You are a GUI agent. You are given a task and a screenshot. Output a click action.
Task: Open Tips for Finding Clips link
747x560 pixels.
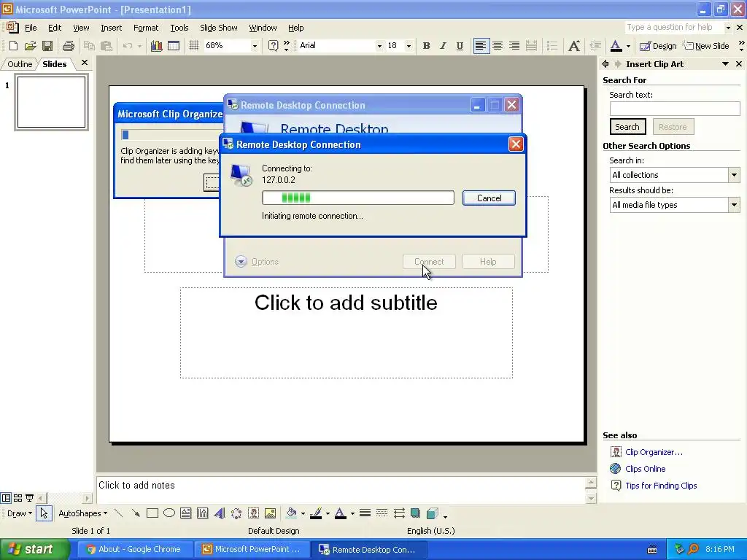(661, 485)
